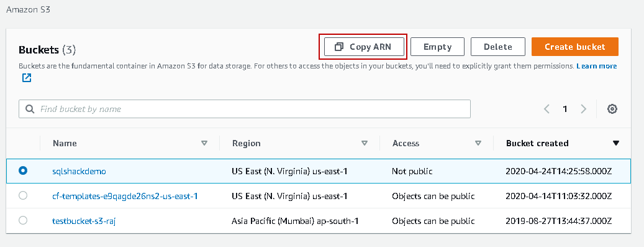
Task: Click the cf-templates row's region cell
Action: point(289,196)
